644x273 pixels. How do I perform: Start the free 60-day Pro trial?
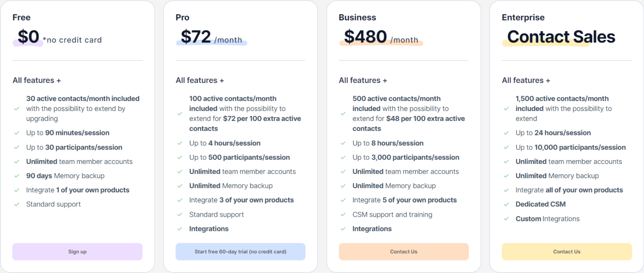pyautogui.click(x=241, y=252)
